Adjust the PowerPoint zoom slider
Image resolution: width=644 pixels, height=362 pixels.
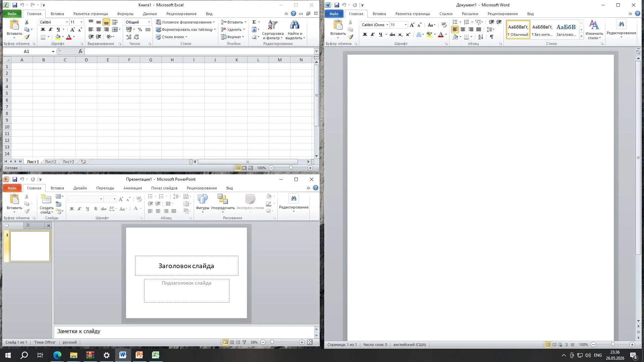coord(272,342)
